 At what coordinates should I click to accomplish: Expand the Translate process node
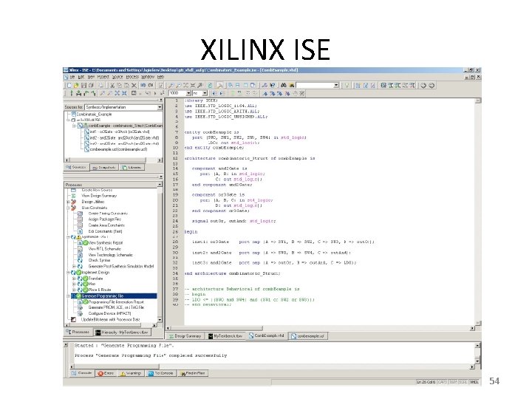point(75,279)
